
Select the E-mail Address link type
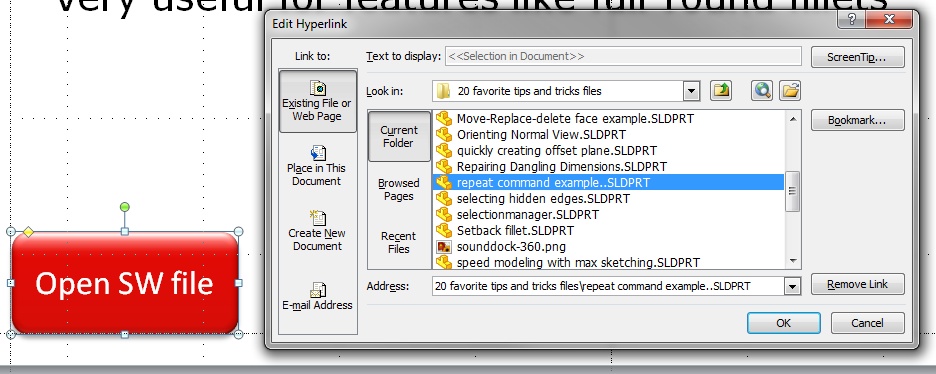click(317, 296)
